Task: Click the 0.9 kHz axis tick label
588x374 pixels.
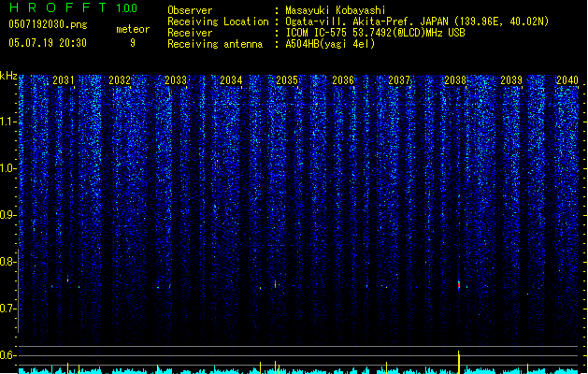Action: point(7,215)
